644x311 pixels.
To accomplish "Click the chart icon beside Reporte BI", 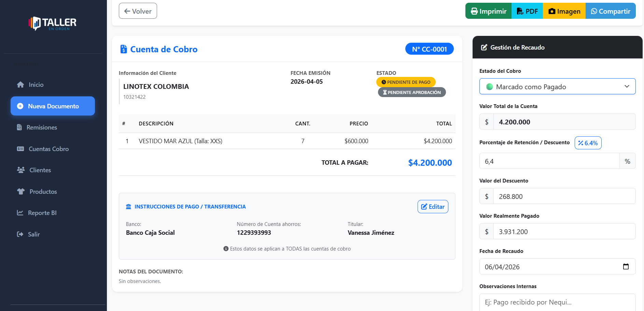I will tap(20, 213).
